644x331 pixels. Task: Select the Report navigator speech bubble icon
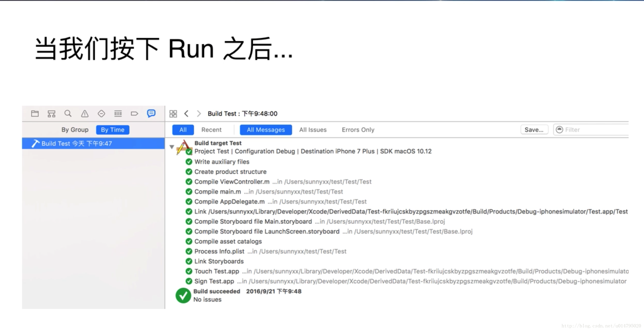(151, 113)
